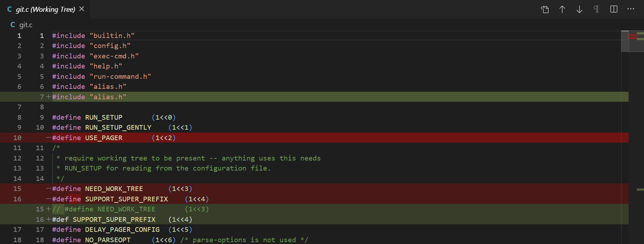Image resolution: width=644 pixels, height=244 pixels.
Task: Click the green overview ruler marker on right
Action: coord(640,189)
